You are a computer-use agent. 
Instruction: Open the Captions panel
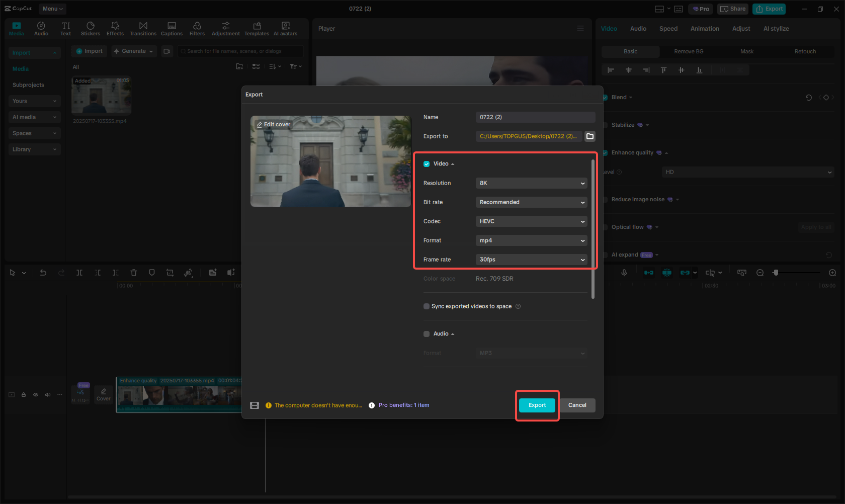pyautogui.click(x=172, y=28)
